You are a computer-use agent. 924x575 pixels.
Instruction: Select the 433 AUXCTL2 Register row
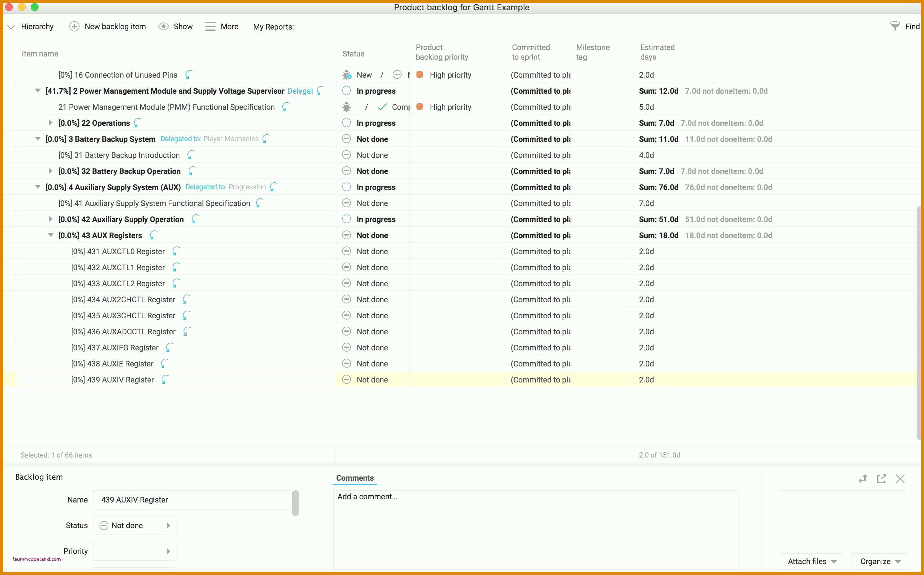(x=459, y=283)
